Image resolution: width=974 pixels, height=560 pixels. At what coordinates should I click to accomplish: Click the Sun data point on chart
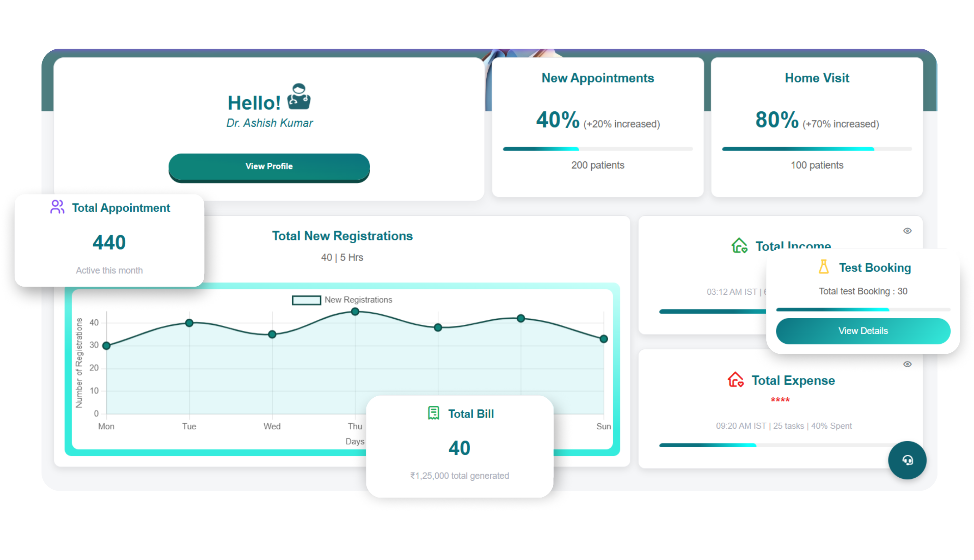[604, 339]
